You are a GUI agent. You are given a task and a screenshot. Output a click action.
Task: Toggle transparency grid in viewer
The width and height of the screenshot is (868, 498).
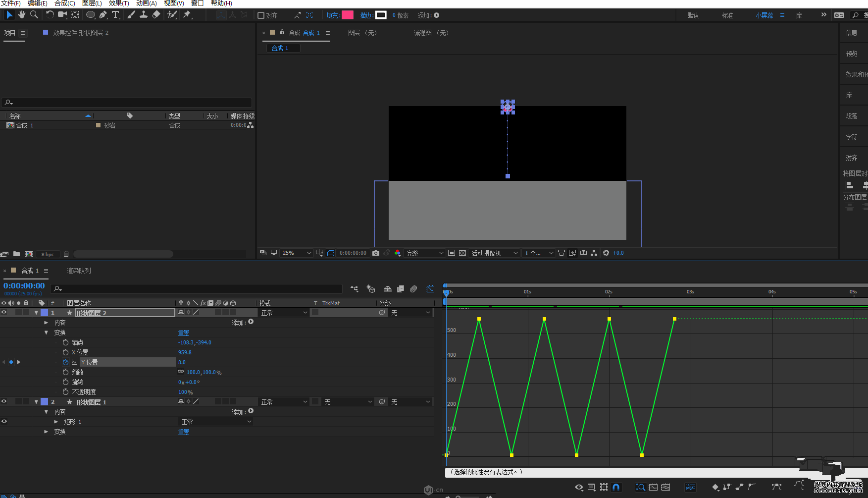tap(462, 253)
